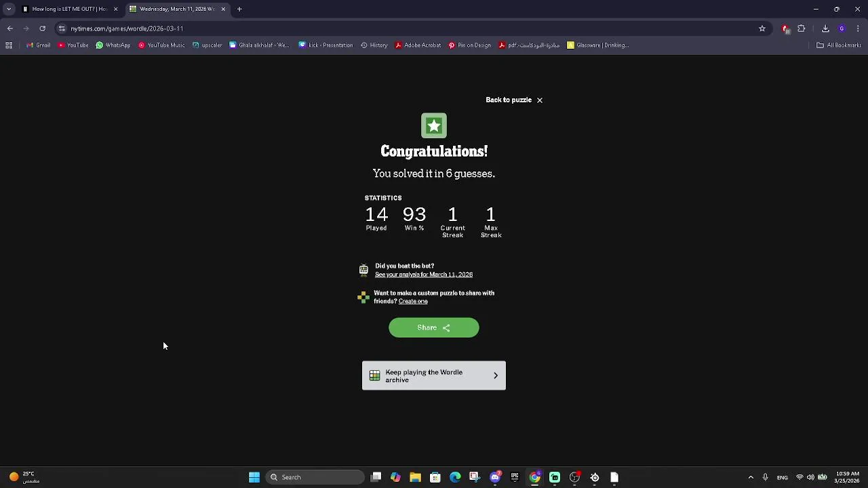Open the Extensions puzzle icon
This screenshot has height=488, width=868.
(802, 28)
